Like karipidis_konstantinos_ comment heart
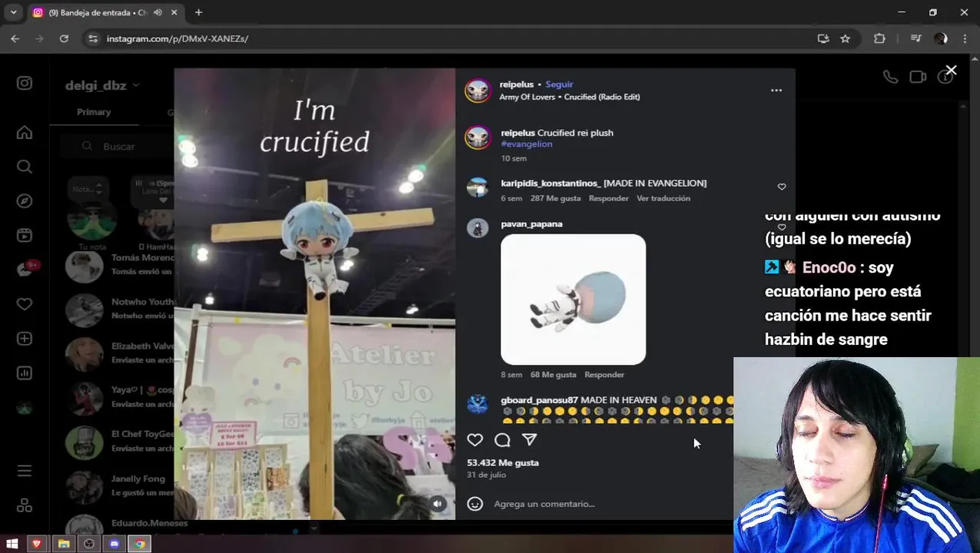 point(782,187)
